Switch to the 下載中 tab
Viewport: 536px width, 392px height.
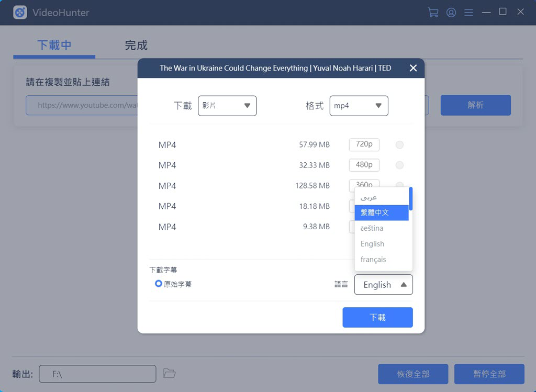click(54, 45)
